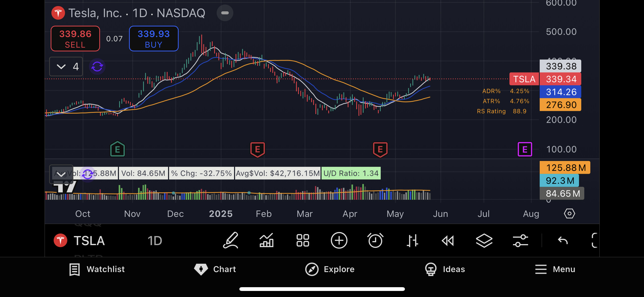
Task: Click the Jun label on time axis
Action: [x=440, y=214]
